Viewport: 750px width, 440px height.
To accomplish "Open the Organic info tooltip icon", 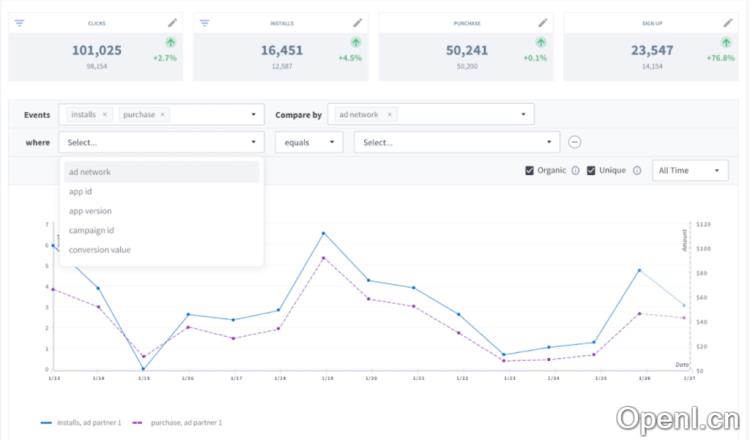I will click(x=575, y=170).
